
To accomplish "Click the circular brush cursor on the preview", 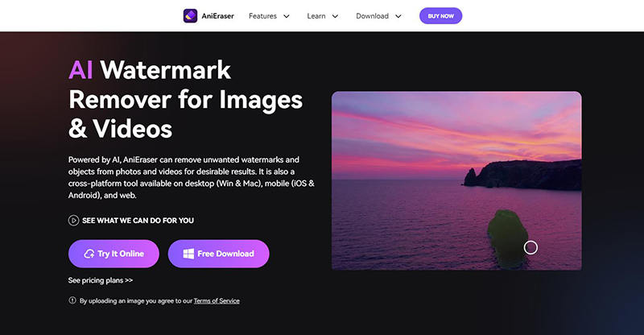I will point(530,247).
